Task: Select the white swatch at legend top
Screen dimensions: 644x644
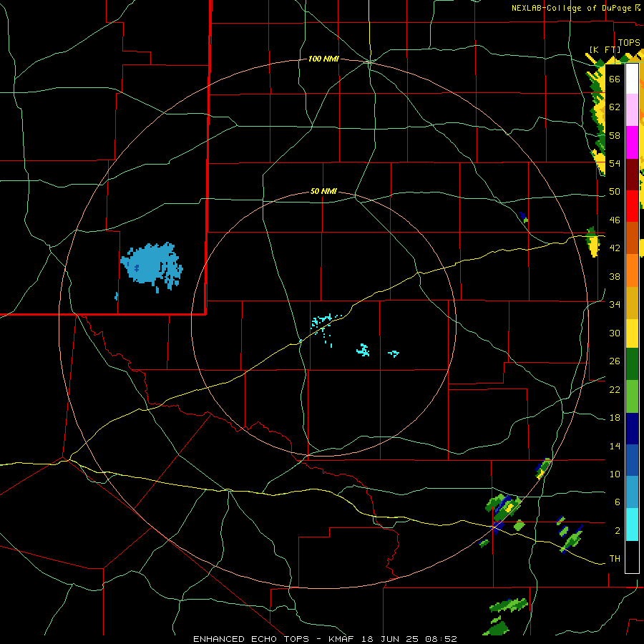Action: pos(632,79)
